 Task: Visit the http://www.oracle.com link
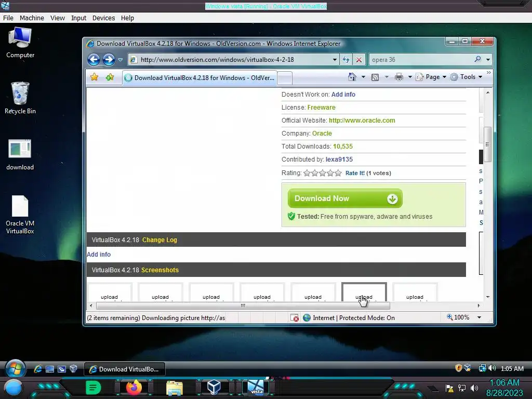tap(362, 121)
